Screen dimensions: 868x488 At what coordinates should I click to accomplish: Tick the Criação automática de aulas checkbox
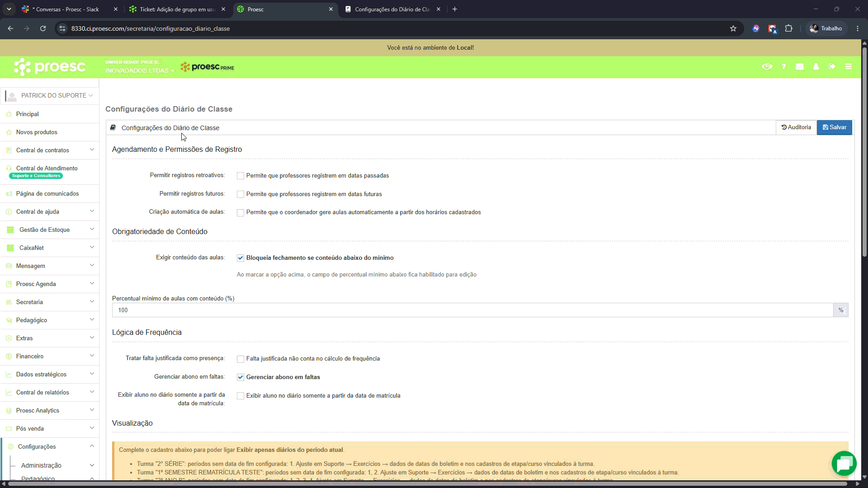pyautogui.click(x=241, y=212)
